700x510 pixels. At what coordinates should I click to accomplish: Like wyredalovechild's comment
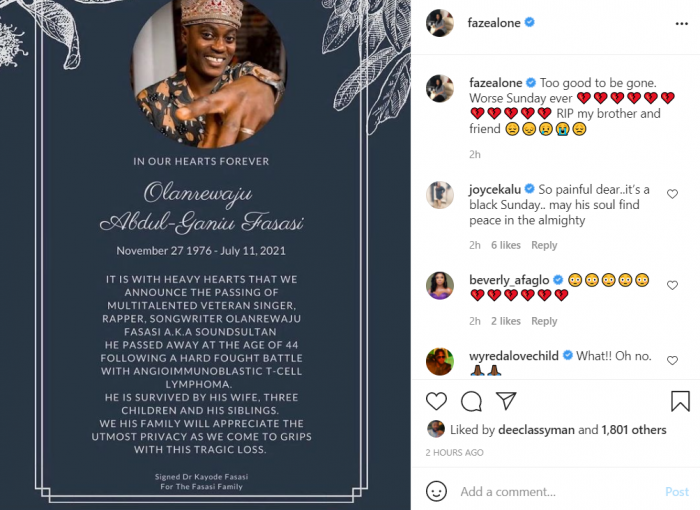[672, 360]
